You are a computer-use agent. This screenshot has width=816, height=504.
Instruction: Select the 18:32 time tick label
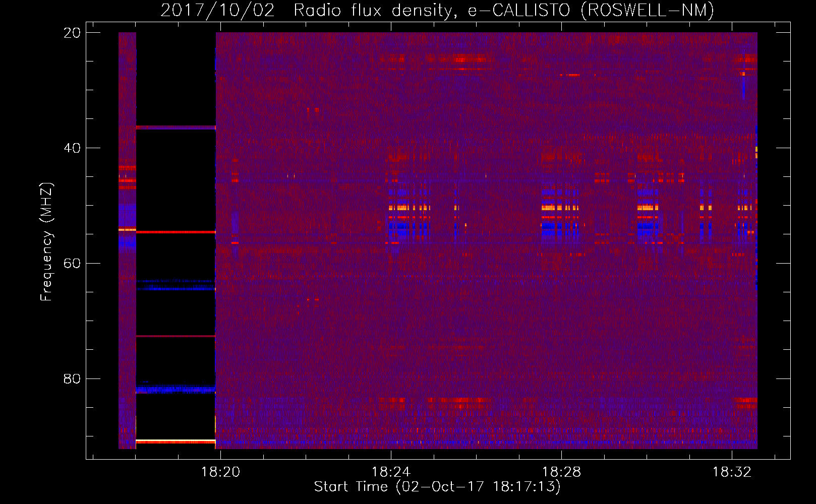(732, 472)
